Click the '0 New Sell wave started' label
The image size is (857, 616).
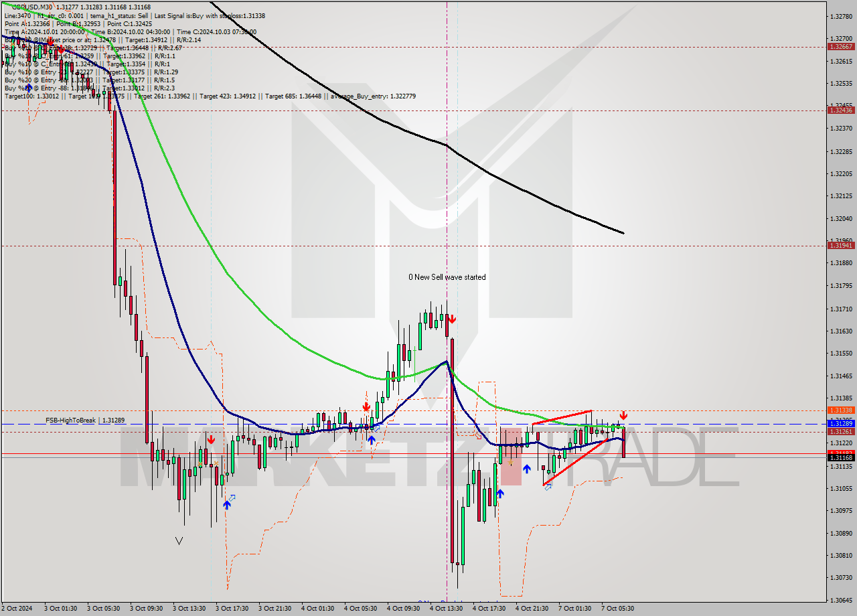[x=447, y=277]
